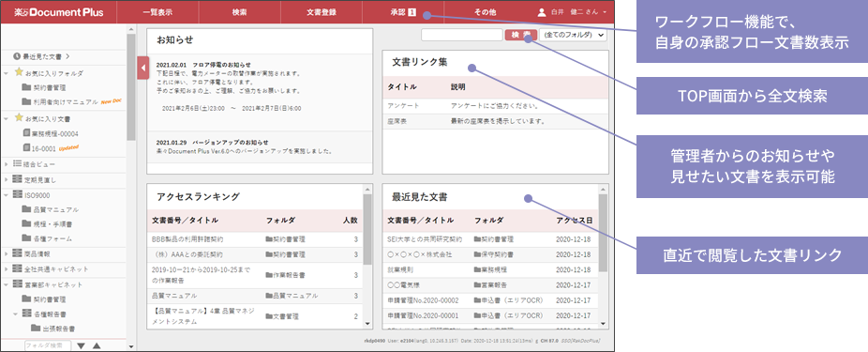
Task: Click the list icon of 結合ビュー
Action: (17, 164)
